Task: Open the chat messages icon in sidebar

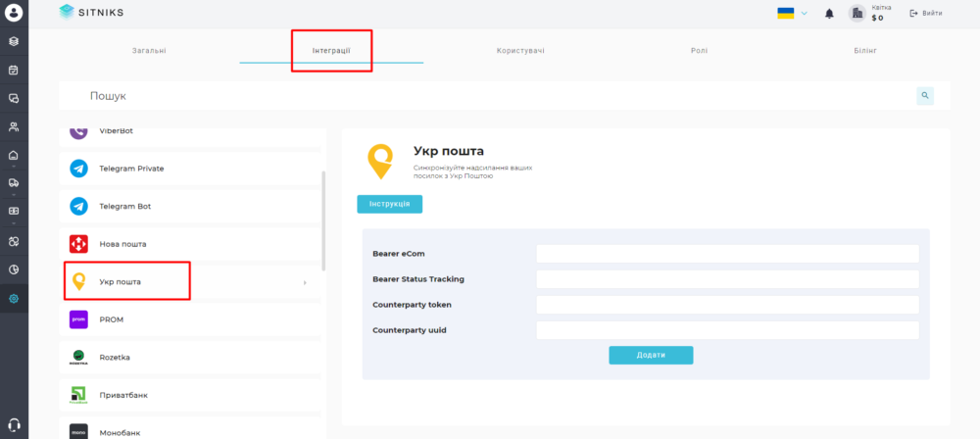Action: coord(14,98)
